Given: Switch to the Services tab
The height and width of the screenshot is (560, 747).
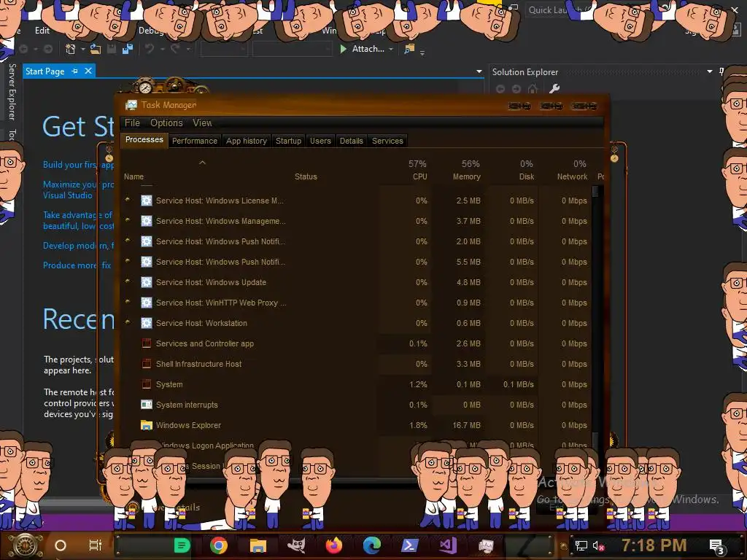Looking at the screenshot, I should 387,141.
